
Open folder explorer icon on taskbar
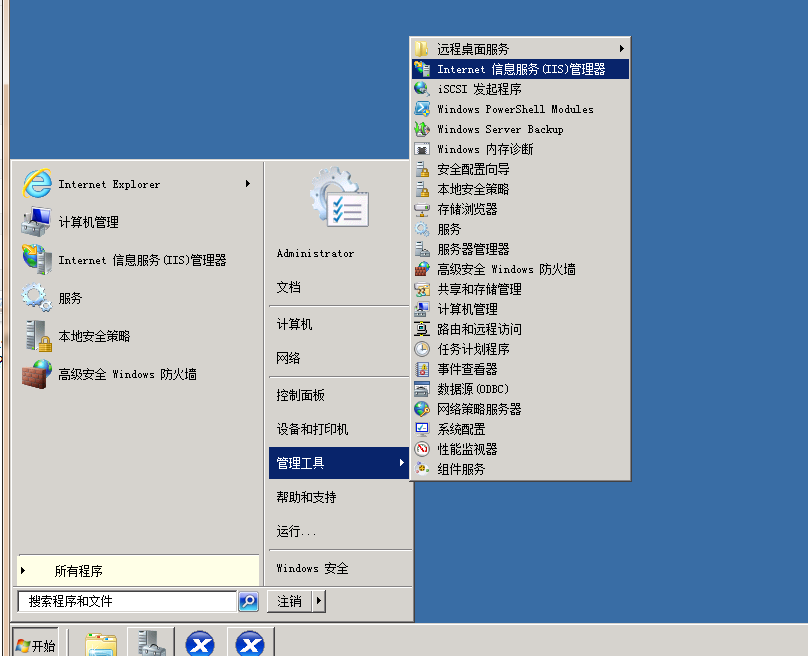click(x=100, y=643)
